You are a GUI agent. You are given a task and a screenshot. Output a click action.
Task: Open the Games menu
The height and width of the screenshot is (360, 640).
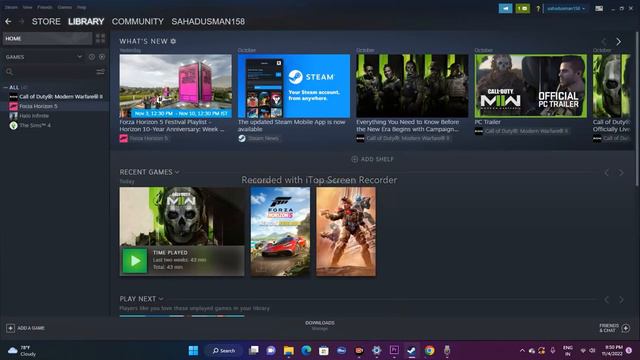[64, 7]
